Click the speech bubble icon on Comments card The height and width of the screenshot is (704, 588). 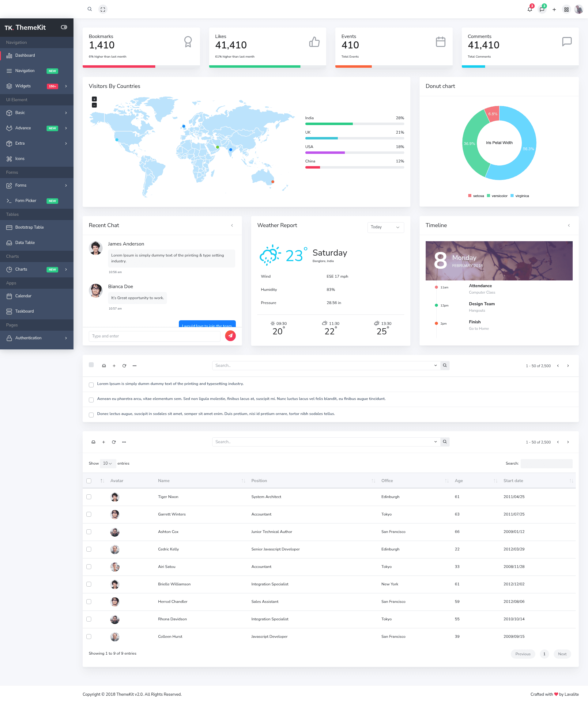[567, 42]
